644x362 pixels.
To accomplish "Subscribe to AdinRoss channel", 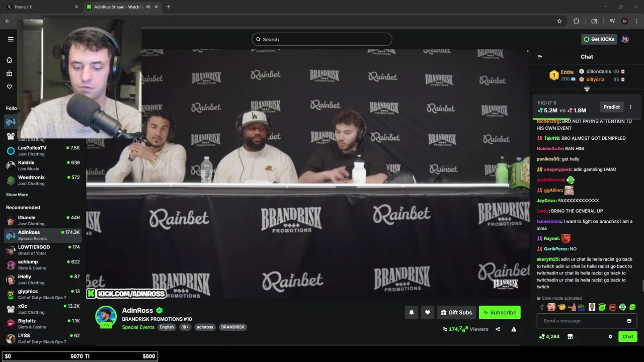I will 500,312.
